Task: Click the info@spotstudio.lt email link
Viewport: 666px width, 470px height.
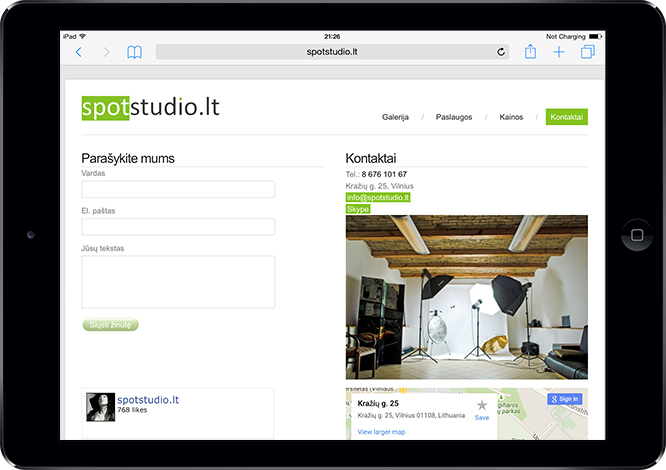Action: (x=378, y=197)
